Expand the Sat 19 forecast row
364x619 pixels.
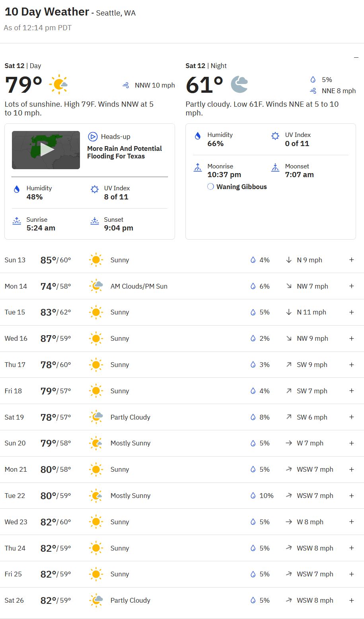tap(352, 417)
